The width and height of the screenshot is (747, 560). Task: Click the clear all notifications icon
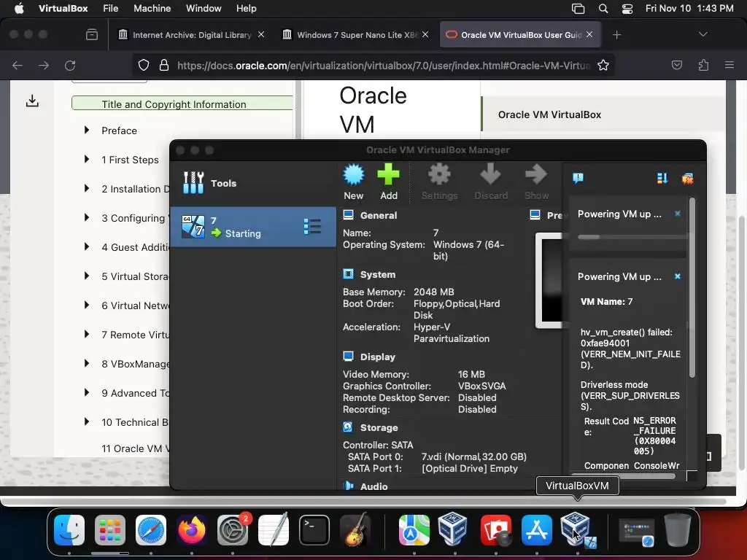687,179
